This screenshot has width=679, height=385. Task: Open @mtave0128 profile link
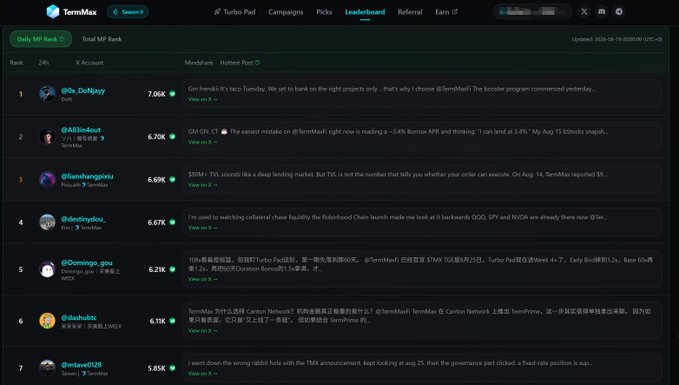click(81, 365)
